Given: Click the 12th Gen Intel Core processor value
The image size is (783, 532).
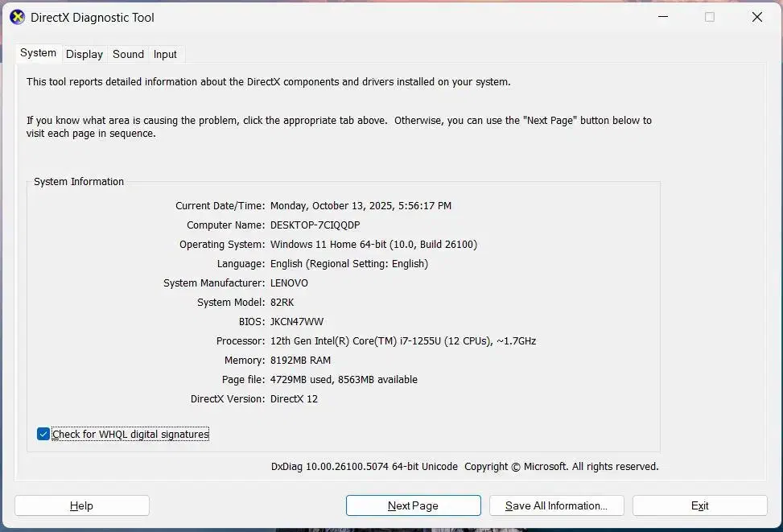Looking at the screenshot, I should tap(403, 341).
